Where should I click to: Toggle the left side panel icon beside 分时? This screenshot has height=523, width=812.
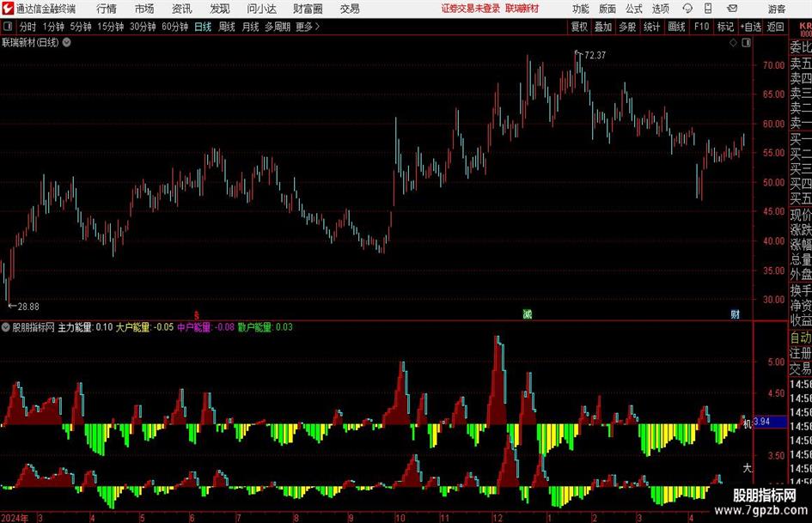click(8, 27)
